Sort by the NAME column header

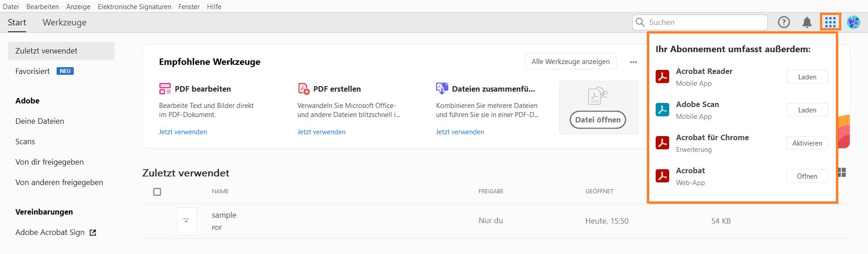[x=220, y=191]
